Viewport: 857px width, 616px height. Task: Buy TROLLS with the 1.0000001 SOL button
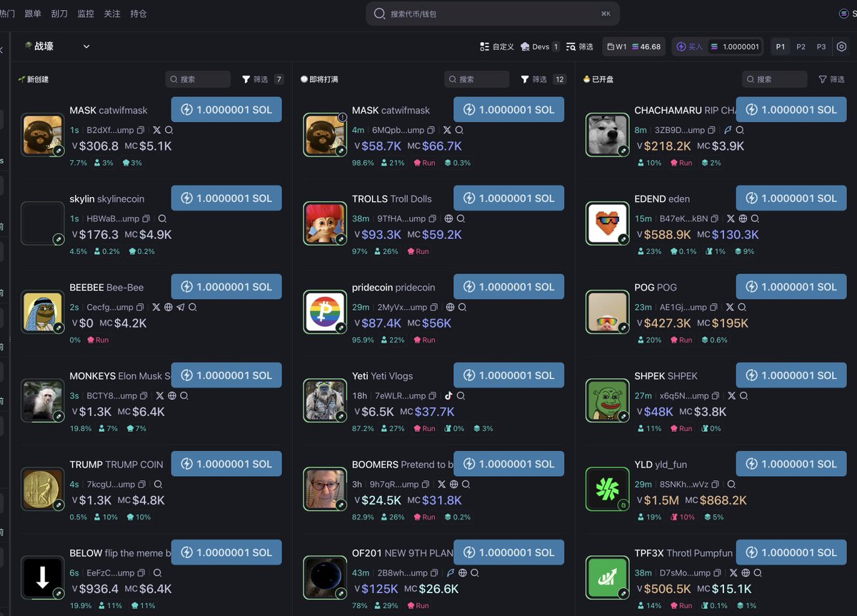(x=509, y=198)
